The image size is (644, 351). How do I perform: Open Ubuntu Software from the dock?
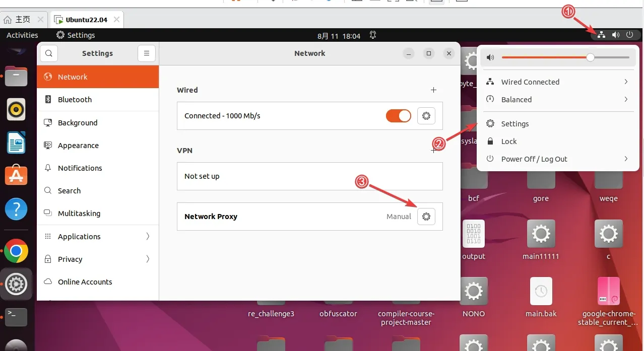tap(16, 175)
